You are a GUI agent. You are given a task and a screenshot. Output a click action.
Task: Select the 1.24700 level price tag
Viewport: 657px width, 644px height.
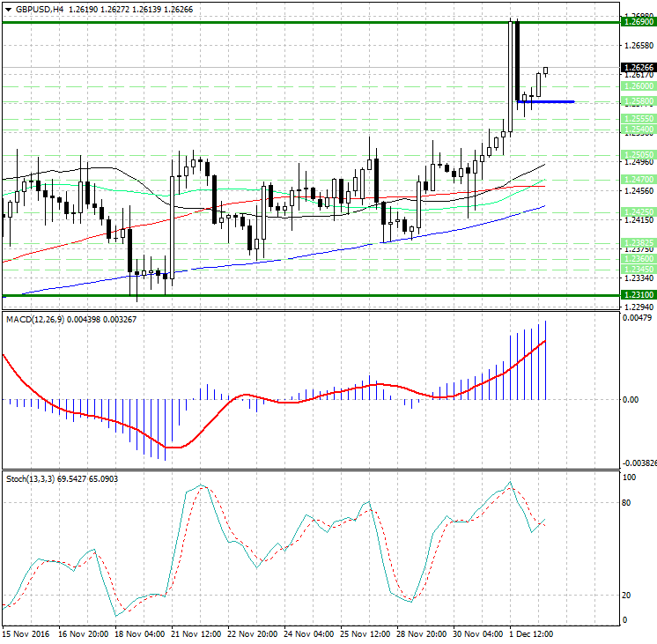click(638, 179)
